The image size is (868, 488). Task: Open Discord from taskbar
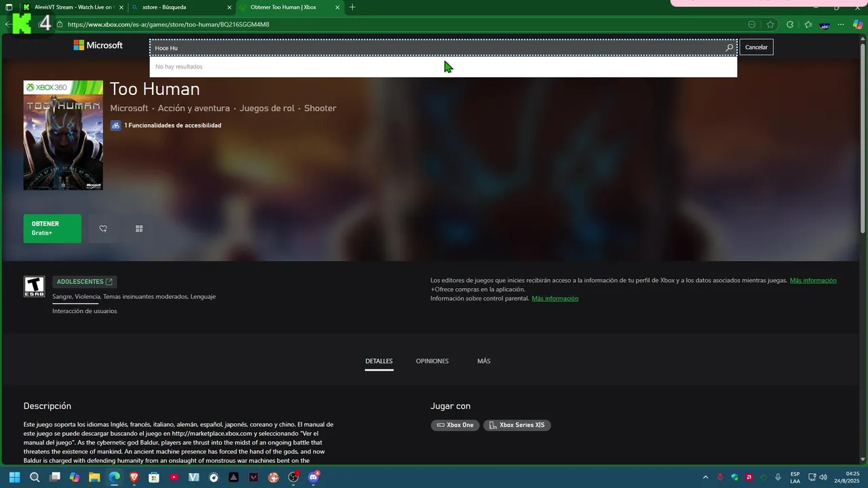313,477
